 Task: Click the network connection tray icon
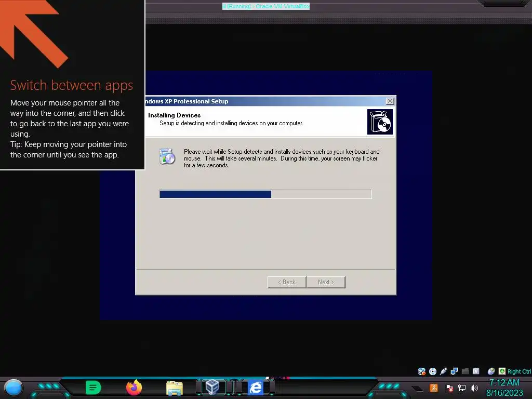point(461,388)
